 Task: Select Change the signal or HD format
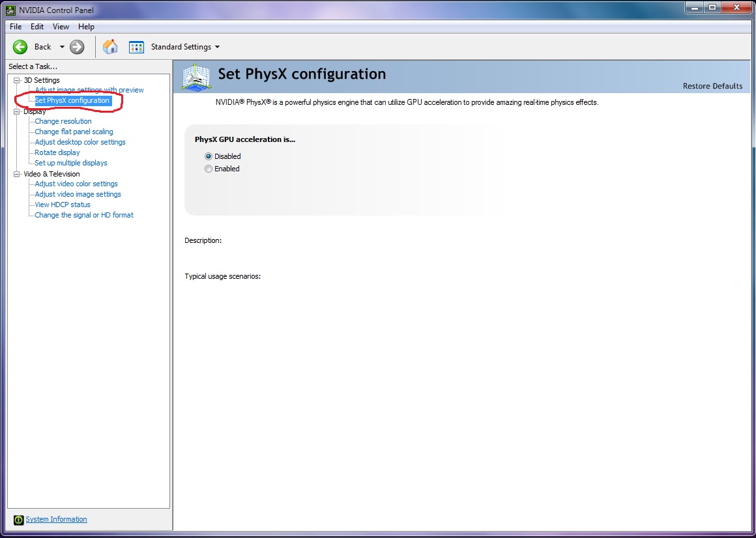pyautogui.click(x=84, y=215)
